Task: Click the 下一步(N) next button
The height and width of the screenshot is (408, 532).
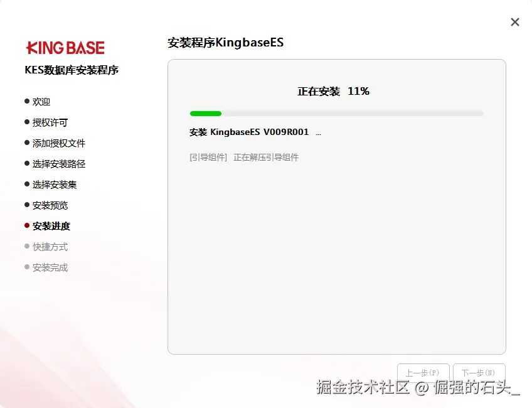Action: click(x=479, y=373)
